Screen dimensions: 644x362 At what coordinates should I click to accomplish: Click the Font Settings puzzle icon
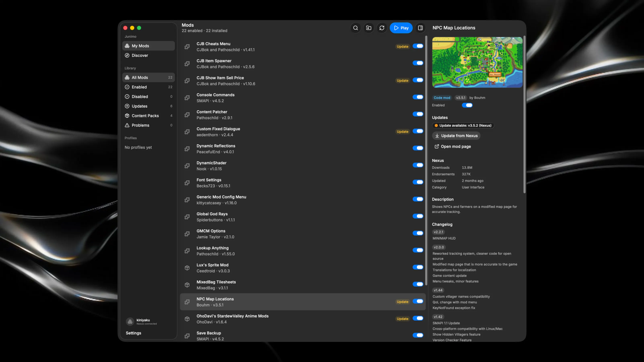[x=187, y=183]
